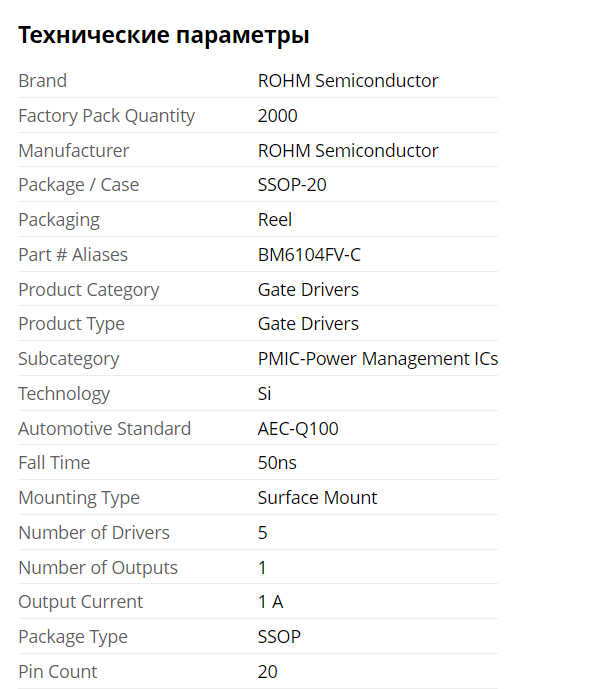This screenshot has height=689, width=613.
Task: Click the Pin Count label
Action: click(x=58, y=672)
